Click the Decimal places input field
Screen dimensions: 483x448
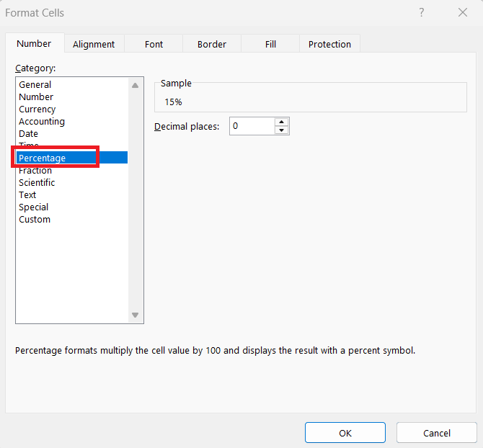(x=252, y=126)
